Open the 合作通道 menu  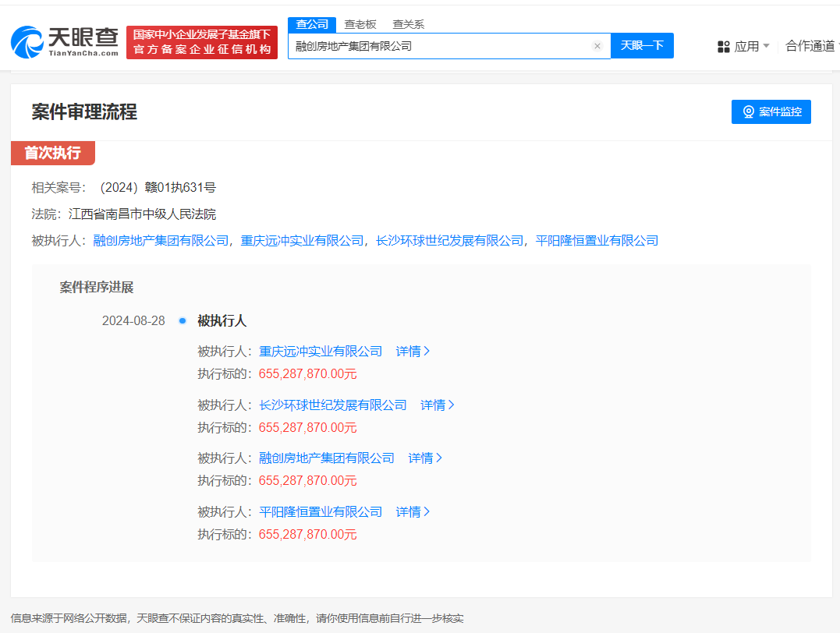click(x=810, y=46)
